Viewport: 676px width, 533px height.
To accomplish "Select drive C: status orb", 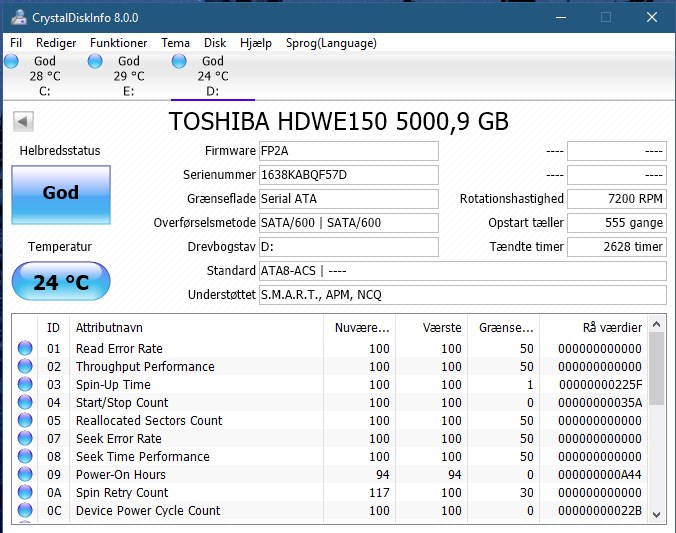I will tap(12, 61).
